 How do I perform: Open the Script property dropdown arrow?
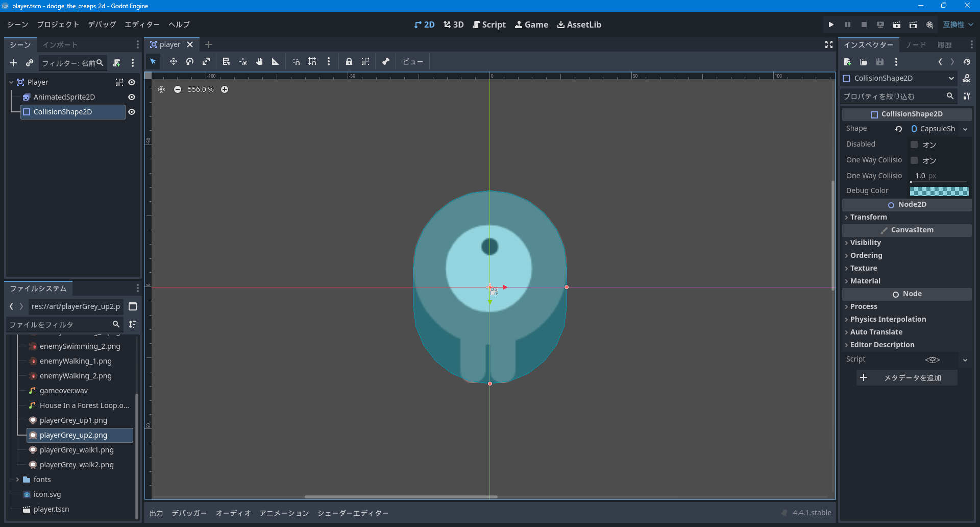click(965, 360)
